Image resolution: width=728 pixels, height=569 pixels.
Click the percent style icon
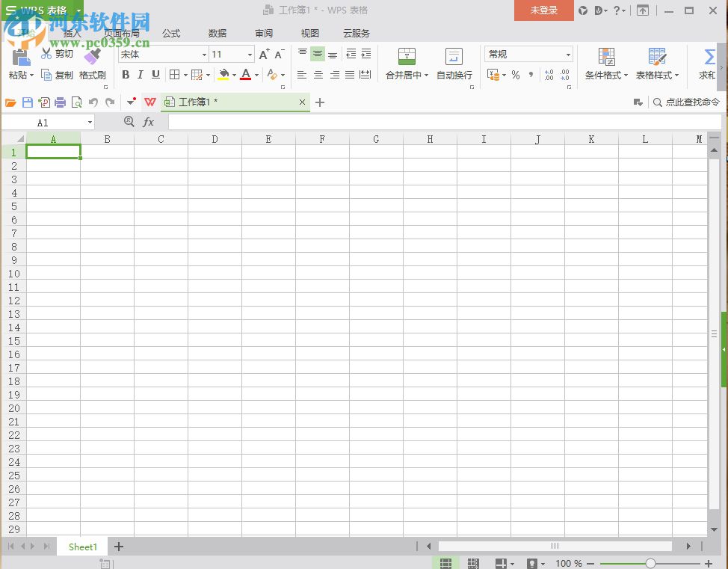coord(516,75)
